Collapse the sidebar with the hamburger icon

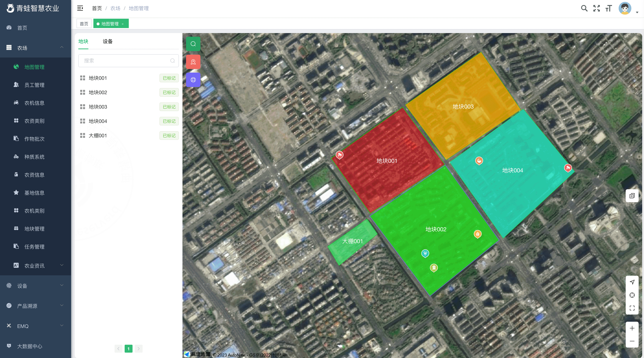80,8
